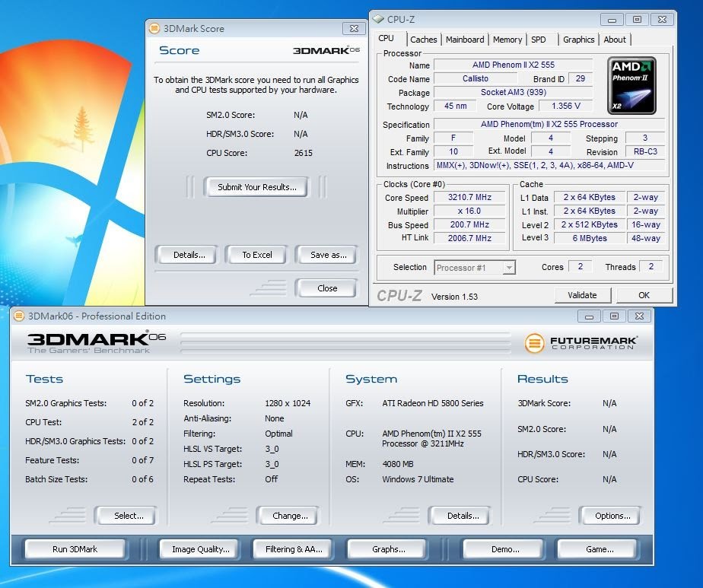Screen dimensions: 703x588
Task: Click the Revision value RB-C3
Action: coord(645,151)
